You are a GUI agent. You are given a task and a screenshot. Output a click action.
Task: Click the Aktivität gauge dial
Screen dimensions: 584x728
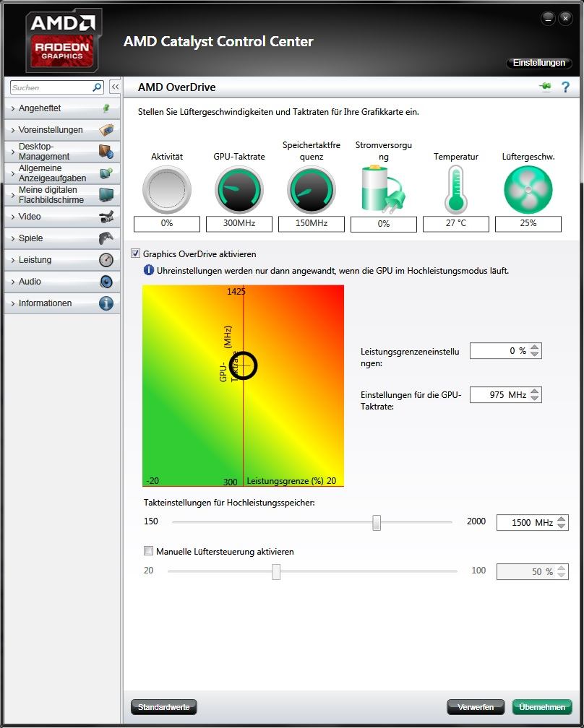click(x=167, y=189)
